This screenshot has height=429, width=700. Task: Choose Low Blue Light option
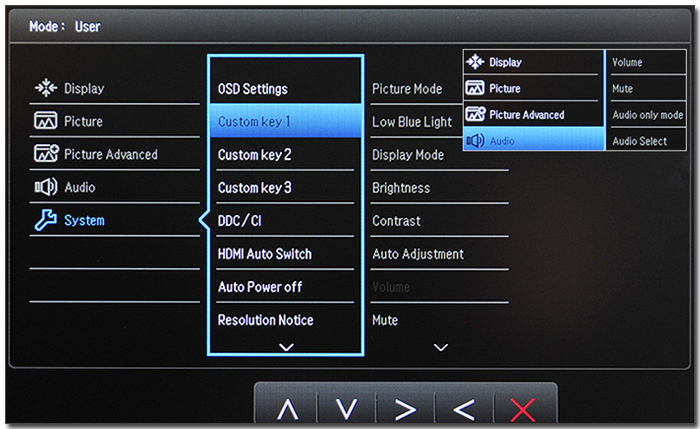pos(412,122)
